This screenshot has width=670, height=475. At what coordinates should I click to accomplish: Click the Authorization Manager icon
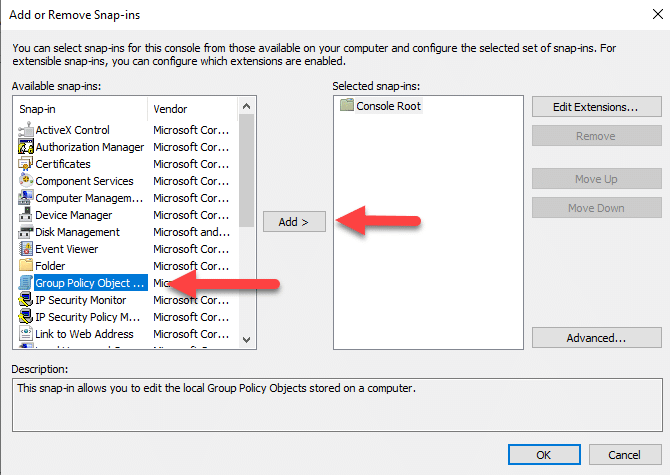(26, 147)
